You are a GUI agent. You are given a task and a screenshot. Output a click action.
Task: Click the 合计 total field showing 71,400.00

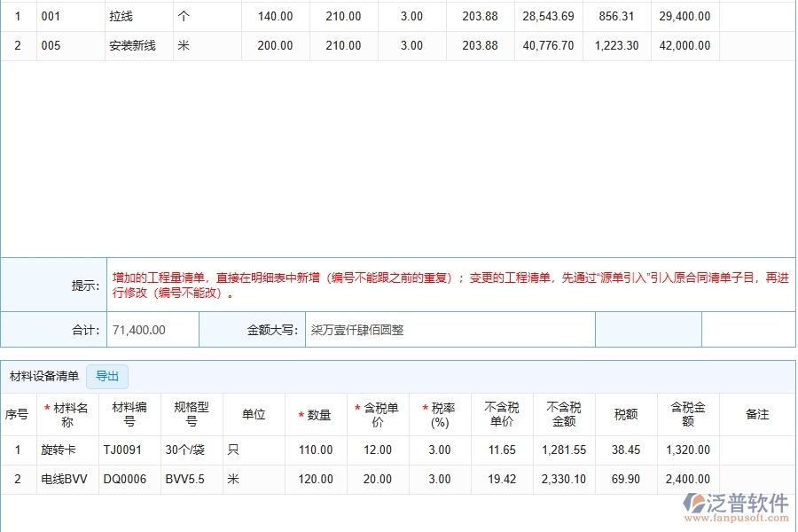pos(153,330)
